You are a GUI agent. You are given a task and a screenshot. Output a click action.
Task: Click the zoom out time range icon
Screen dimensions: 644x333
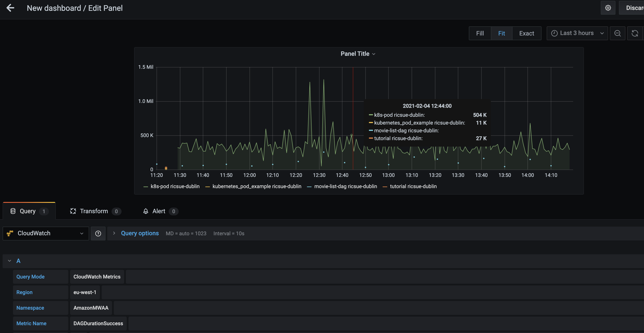(617, 33)
